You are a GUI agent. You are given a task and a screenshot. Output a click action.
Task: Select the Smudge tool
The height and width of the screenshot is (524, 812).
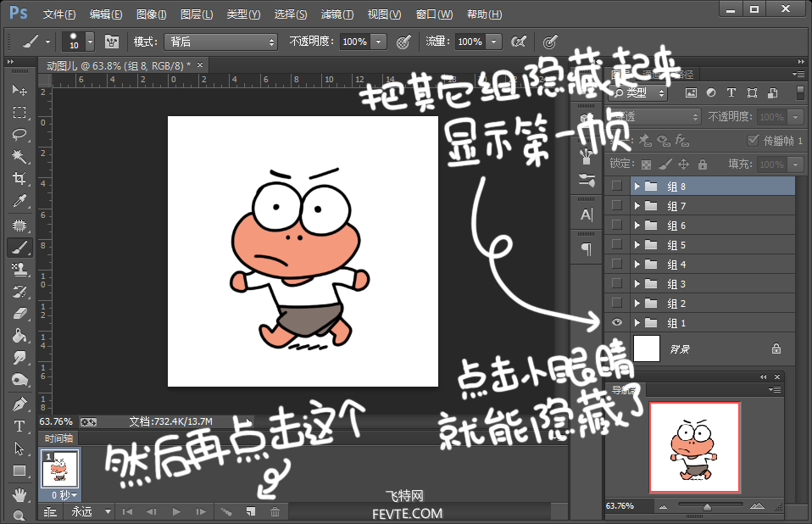tap(19, 358)
